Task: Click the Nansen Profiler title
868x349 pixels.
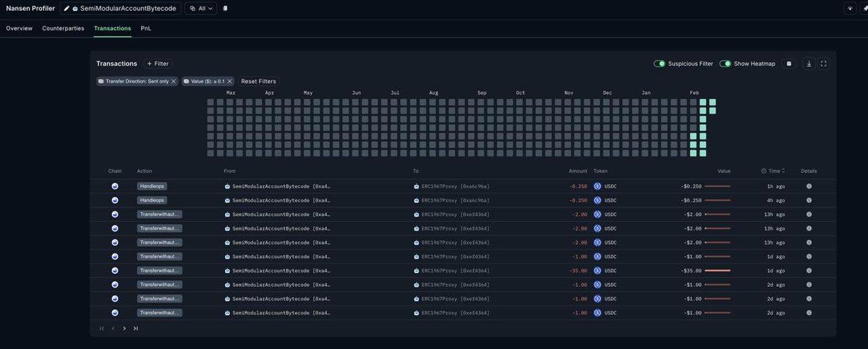Action: (30, 9)
